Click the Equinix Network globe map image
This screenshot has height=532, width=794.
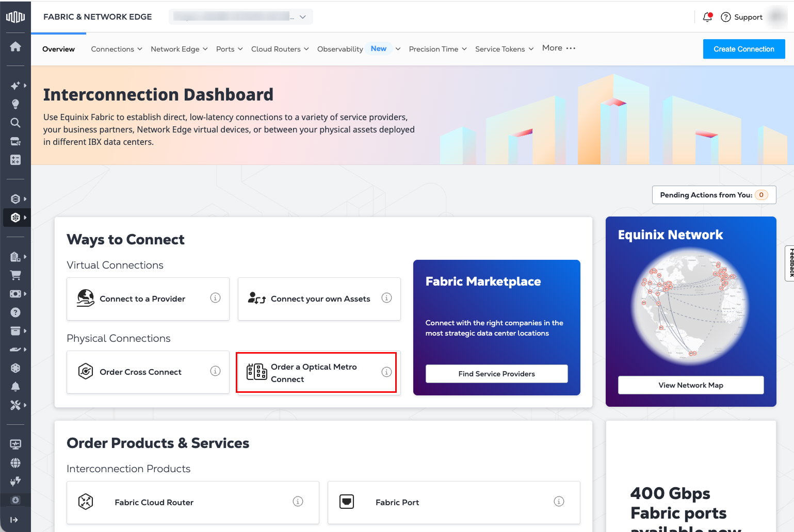point(690,306)
